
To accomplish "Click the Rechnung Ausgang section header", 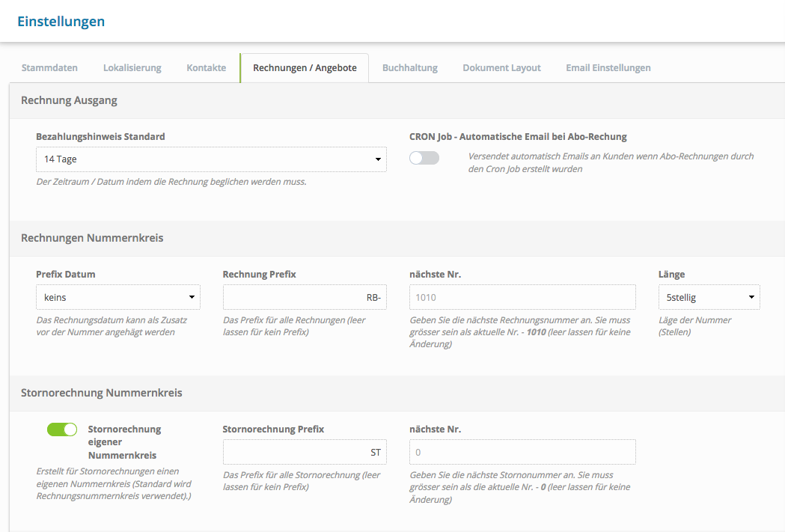I will 69,100.
